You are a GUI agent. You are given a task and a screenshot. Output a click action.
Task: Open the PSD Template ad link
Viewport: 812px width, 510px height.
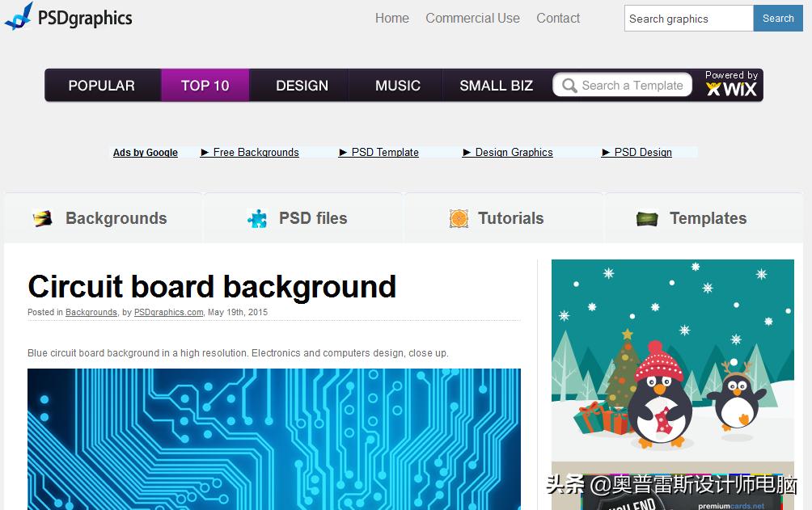[x=379, y=152]
